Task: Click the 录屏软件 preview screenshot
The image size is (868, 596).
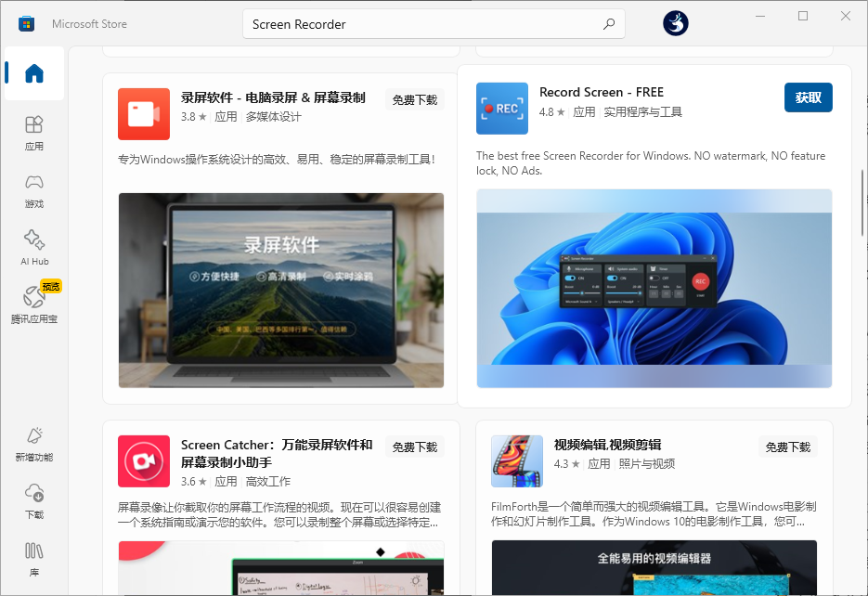Action: [x=280, y=289]
